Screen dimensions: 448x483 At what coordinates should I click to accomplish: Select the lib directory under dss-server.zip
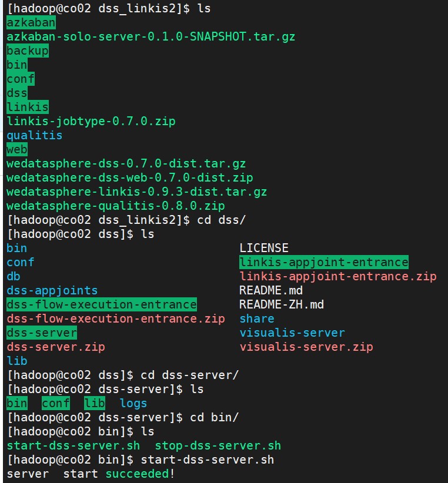tap(17, 361)
